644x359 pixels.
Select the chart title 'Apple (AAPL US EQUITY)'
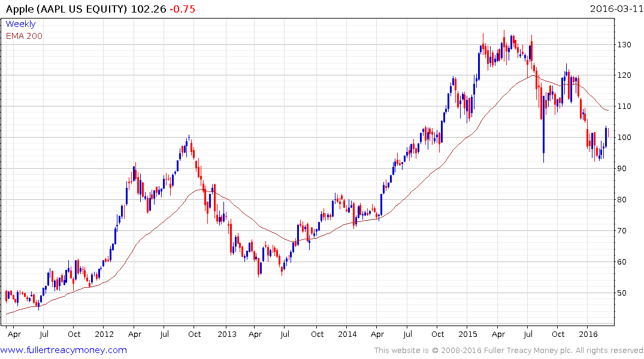[x=66, y=9]
